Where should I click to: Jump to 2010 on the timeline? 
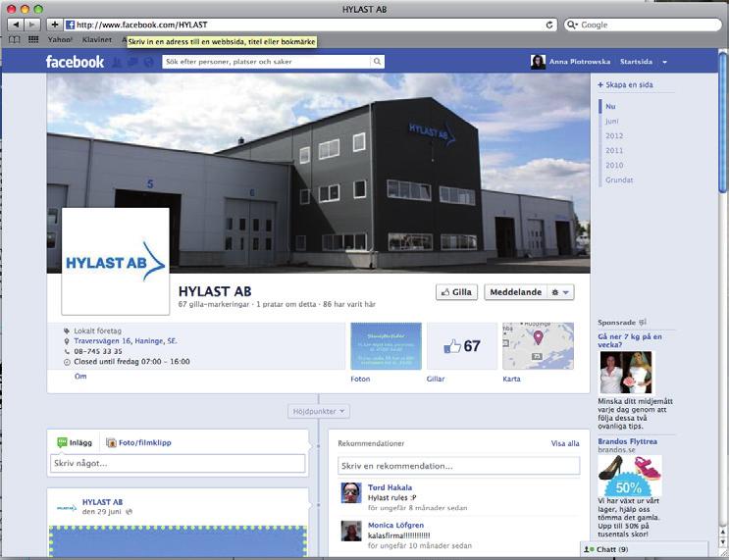614,165
